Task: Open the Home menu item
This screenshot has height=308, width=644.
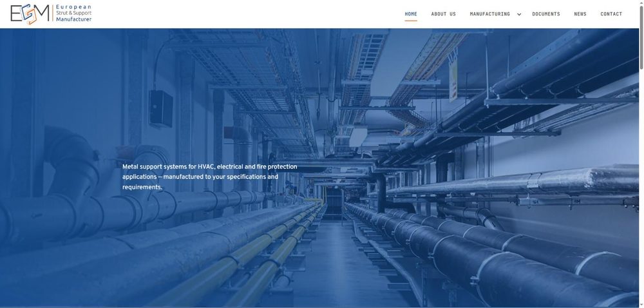Action: pos(411,14)
